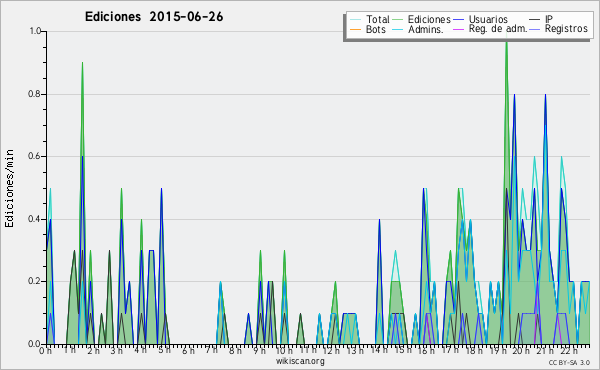
Task: Click the 0.4 y-axis label
Action: tap(35, 219)
